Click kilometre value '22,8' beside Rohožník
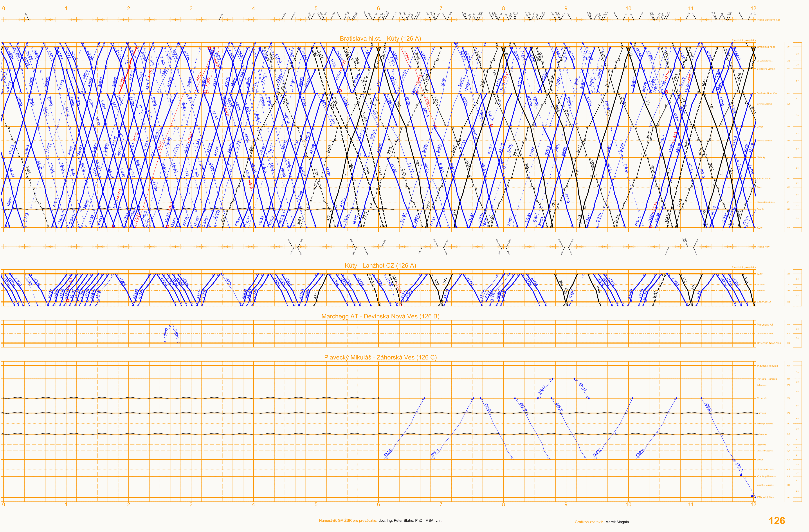This screenshot has height=532, width=809. pyautogui.click(x=788, y=398)
